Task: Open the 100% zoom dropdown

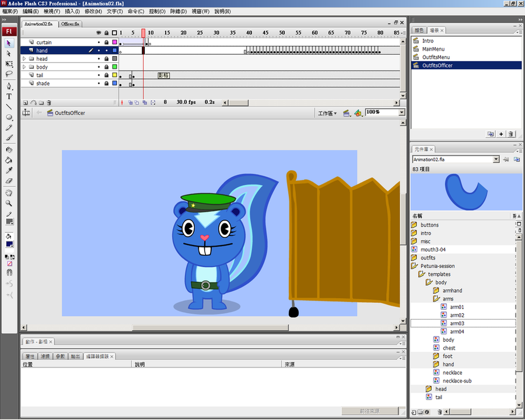Action: pos(401,113)
